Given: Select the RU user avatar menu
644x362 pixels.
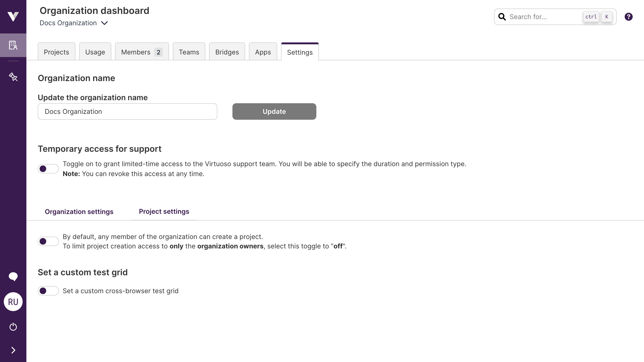Looking at the screenshot, I should (x=13, y=301).
